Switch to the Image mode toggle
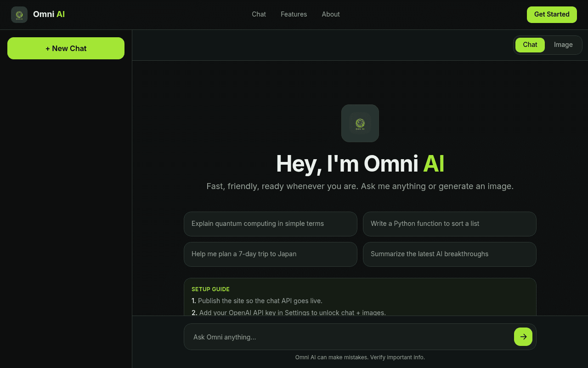Viewport: 588px width, 368px height. coord(563,45)
